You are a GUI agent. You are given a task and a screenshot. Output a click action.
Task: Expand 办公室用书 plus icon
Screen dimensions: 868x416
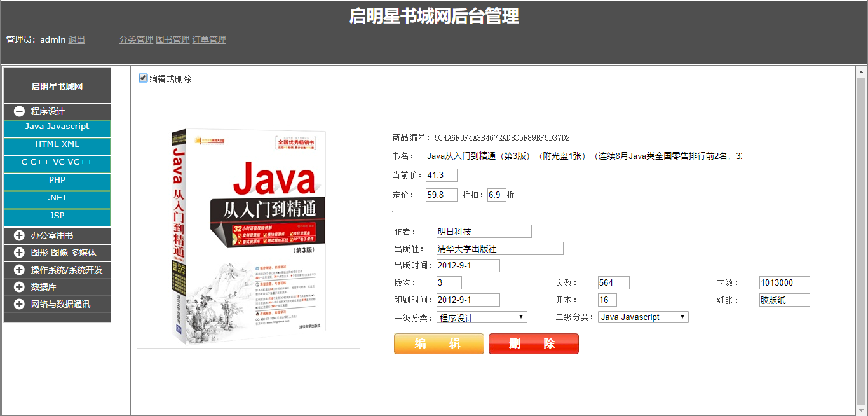pos(19,235)
